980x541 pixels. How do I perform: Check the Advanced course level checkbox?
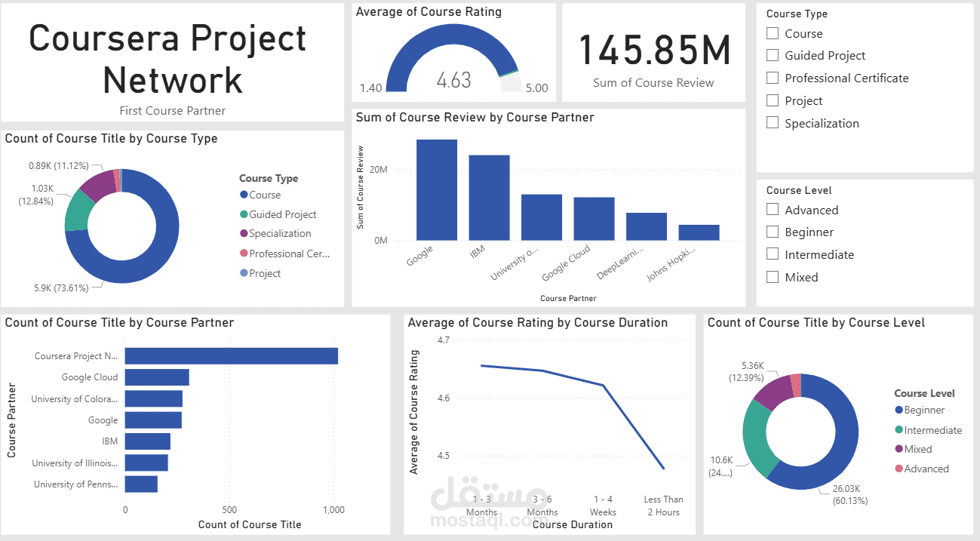click(773, 210)
